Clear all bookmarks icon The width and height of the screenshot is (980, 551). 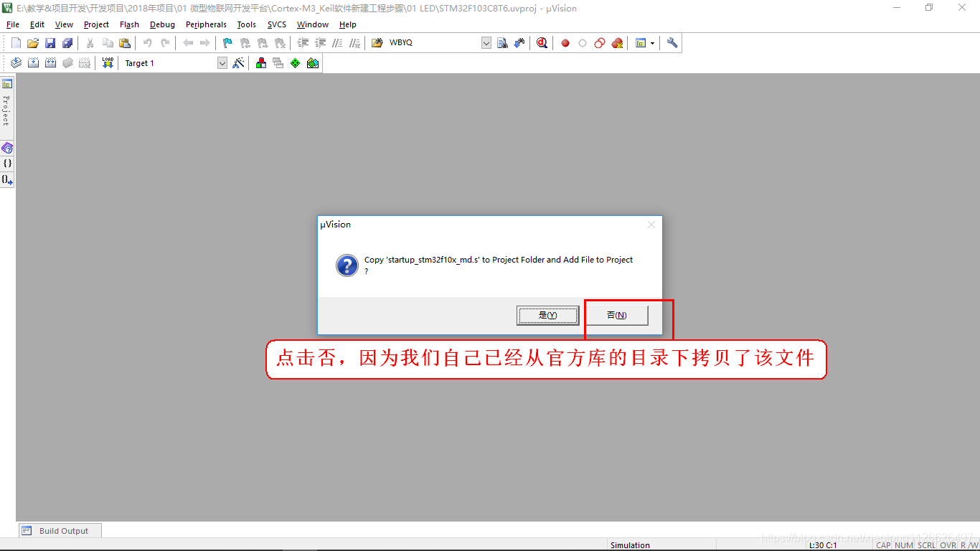tap(280, 43)
